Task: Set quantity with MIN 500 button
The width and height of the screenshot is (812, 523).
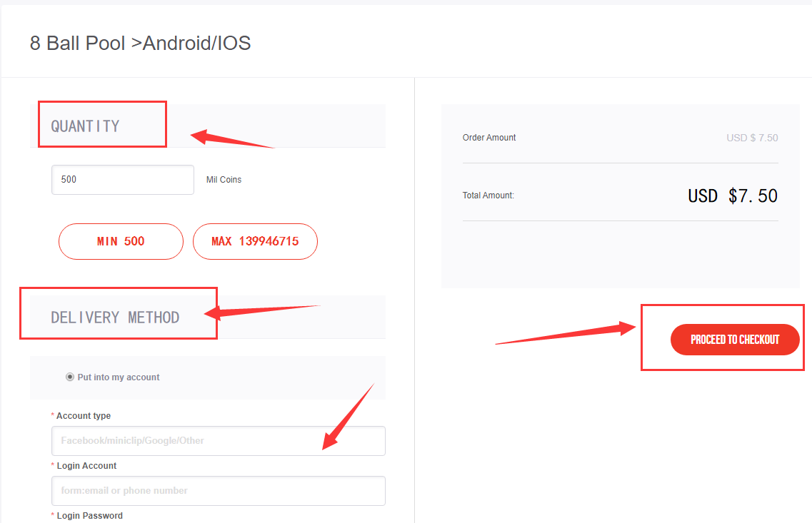Action: pos(121,242)
